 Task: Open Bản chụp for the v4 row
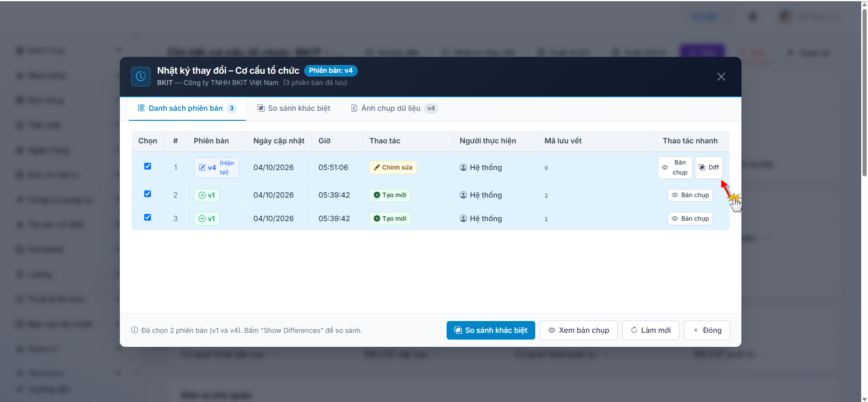675,168
